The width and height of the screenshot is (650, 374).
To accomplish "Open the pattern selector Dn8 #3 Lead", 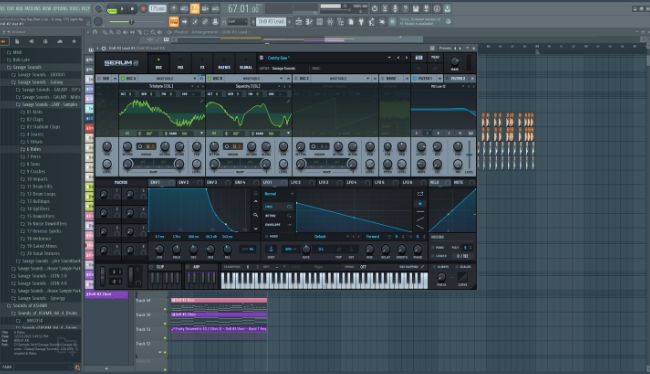I will pos(272,22).
